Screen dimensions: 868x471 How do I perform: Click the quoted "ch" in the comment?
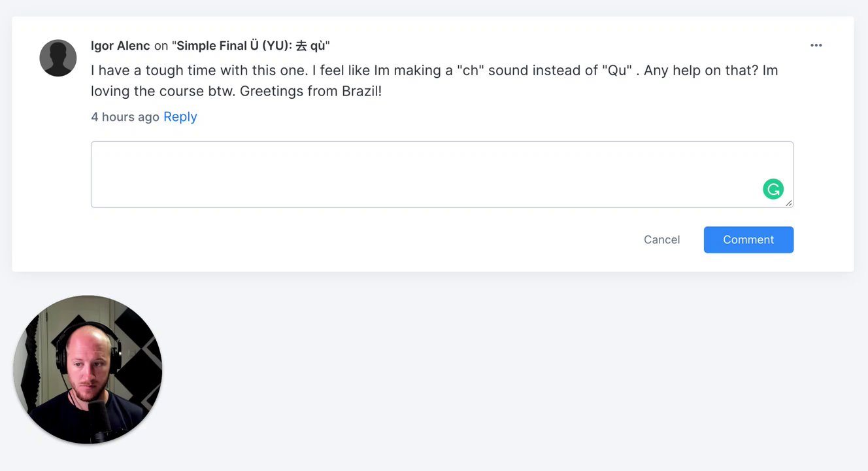(471, 71)
